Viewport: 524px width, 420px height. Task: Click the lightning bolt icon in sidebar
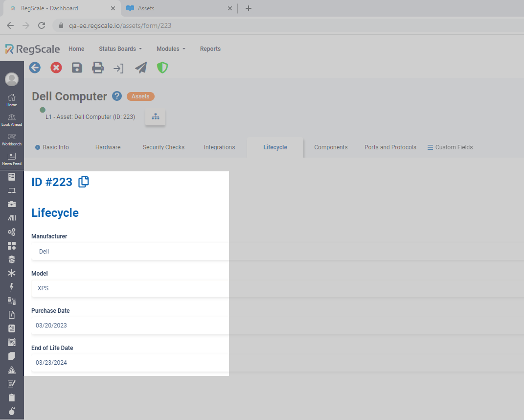coord(12,287)
